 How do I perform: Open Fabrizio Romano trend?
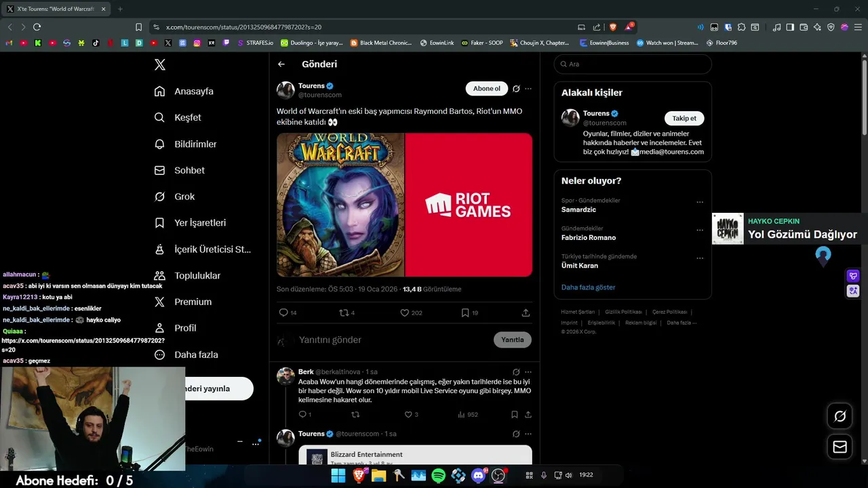click(589, 238)
